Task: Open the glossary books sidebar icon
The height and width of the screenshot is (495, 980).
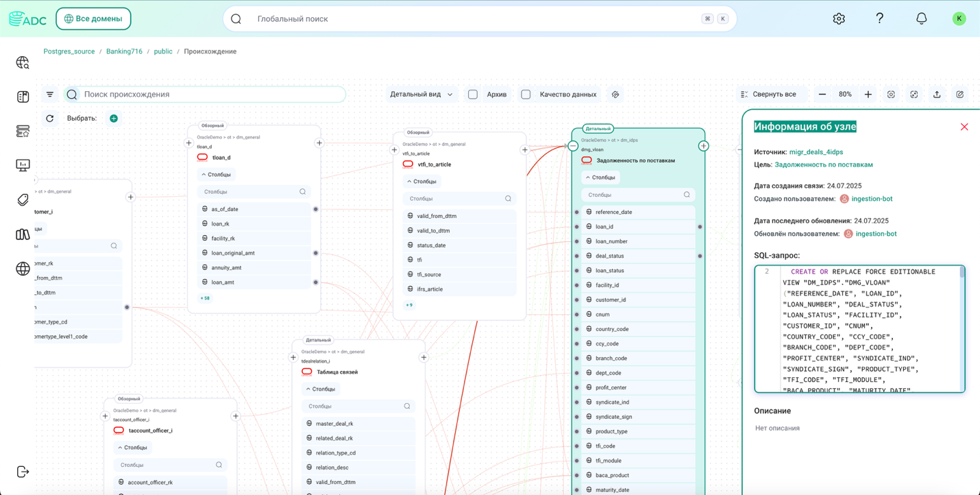Action: click(23, 234)
